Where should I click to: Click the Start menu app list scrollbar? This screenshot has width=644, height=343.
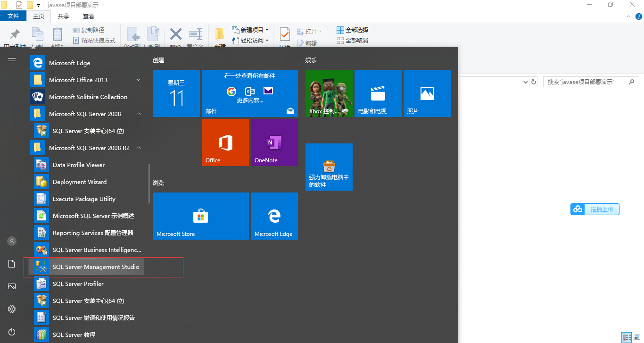point(149,184)
